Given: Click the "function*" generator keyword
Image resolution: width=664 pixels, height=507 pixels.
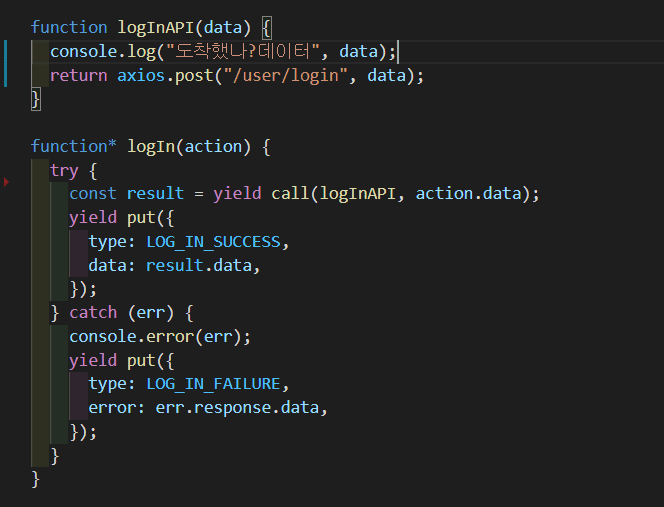Looking at the screenshot, I should click(x=74, y=146).
